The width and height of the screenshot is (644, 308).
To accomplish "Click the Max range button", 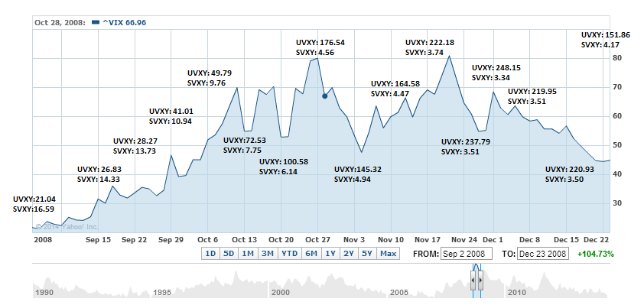I will pyautogui.click(x=388, y=254).
